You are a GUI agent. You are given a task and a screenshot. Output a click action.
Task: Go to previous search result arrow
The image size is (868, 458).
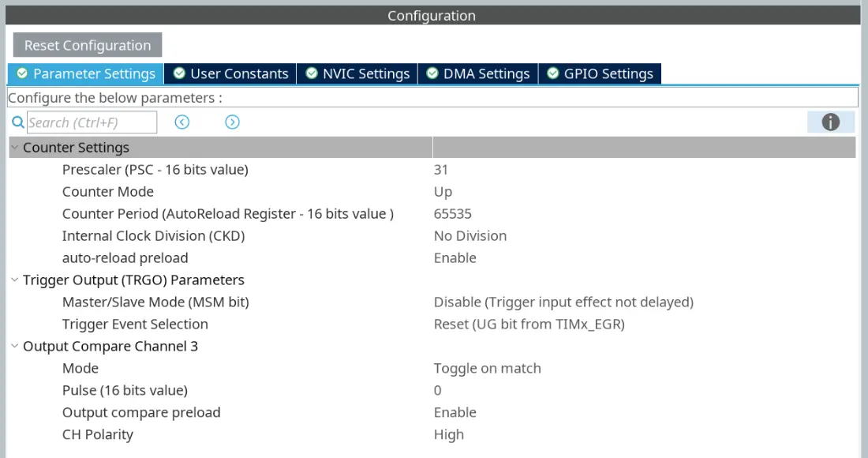click(182, 122)
